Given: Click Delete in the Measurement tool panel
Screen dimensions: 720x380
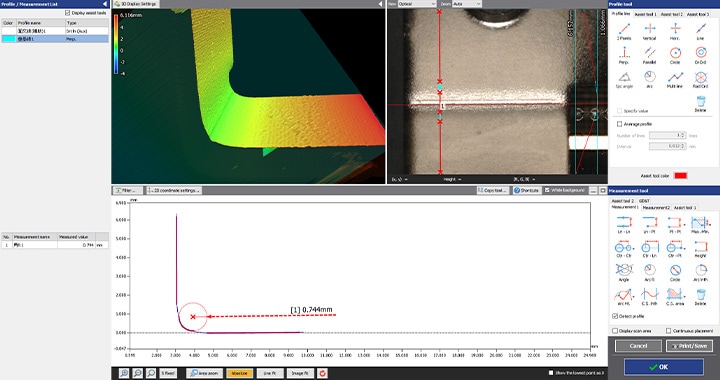Looking at the screenshot, I should tap(700, 296).
